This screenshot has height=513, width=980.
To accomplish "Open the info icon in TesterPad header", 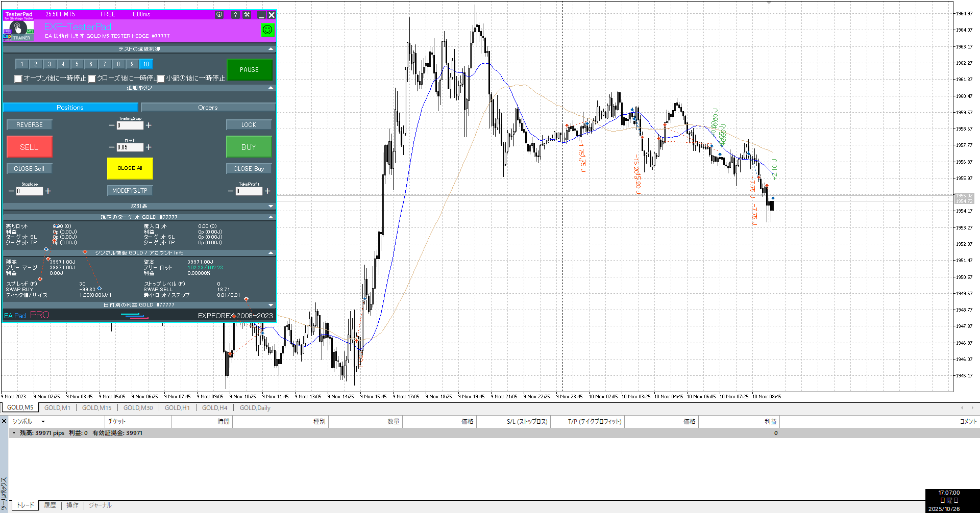I will pos(219,15).
